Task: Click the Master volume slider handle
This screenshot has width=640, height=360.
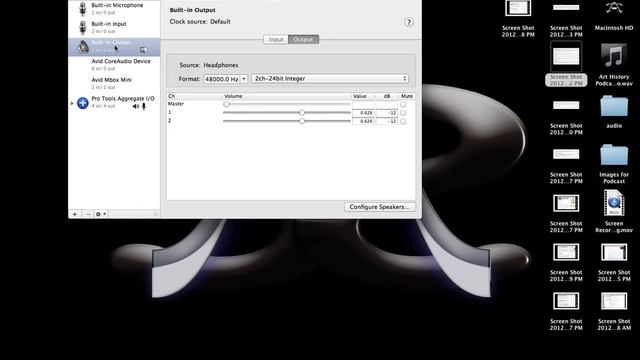Action: 226,104
